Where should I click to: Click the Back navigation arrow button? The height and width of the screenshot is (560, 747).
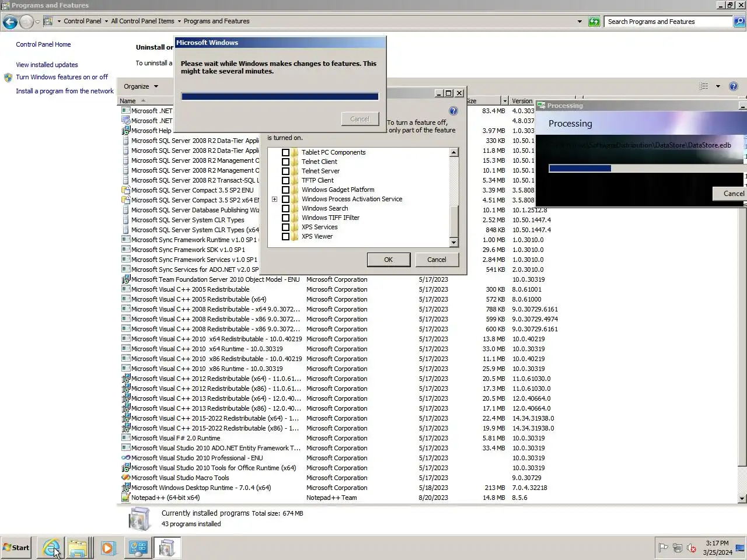point(10,22)
